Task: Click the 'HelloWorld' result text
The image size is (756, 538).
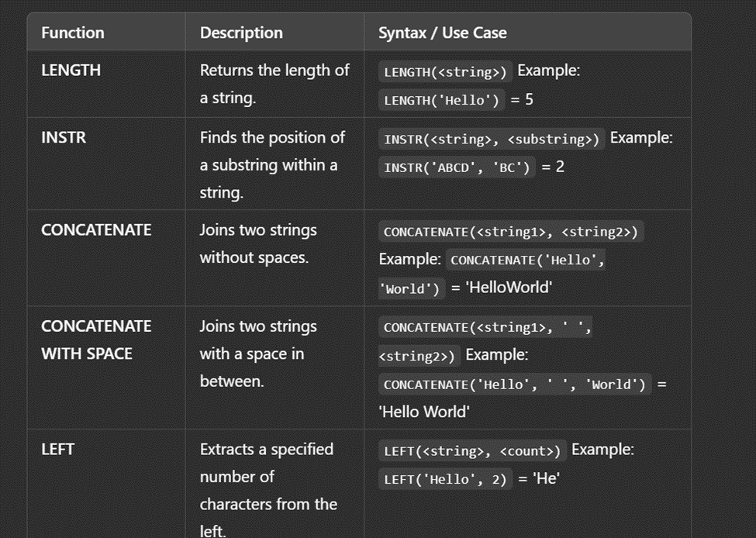Action: pos(508,288)
